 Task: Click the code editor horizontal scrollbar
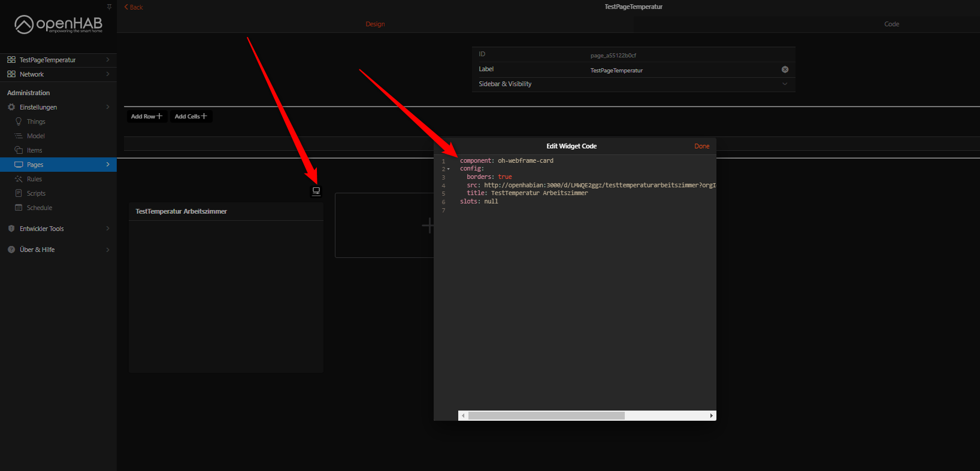(546, 415)
